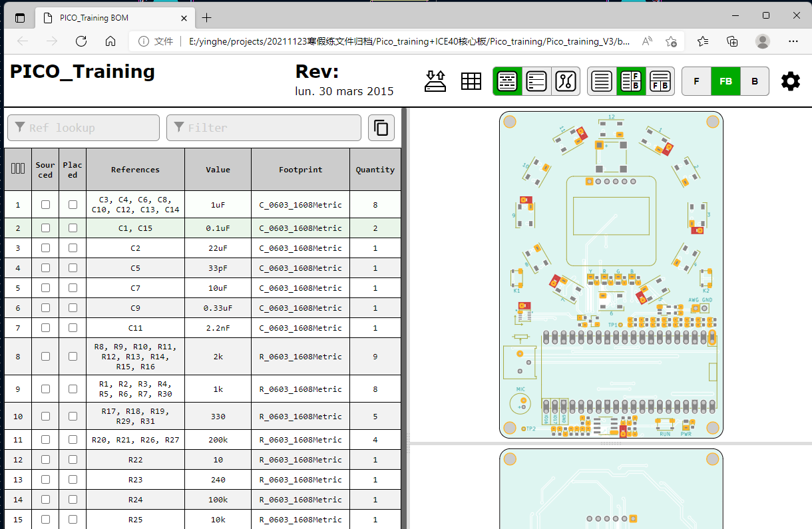812x529 pixels.
Task: Switch to BOM left-right layout
Action: (x=631, y=81)
